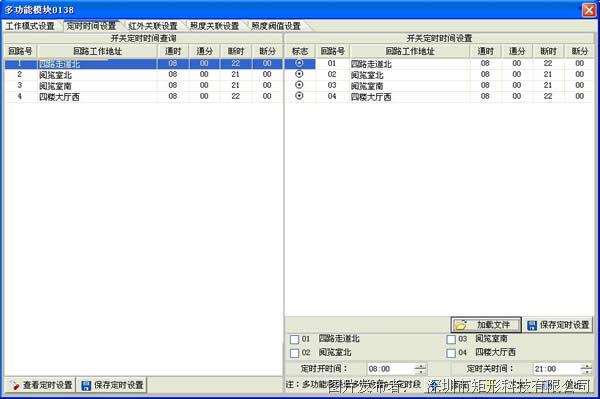Click the 定时关时间 field showing 21:00
600x399 pixels.
pos(557,369)
